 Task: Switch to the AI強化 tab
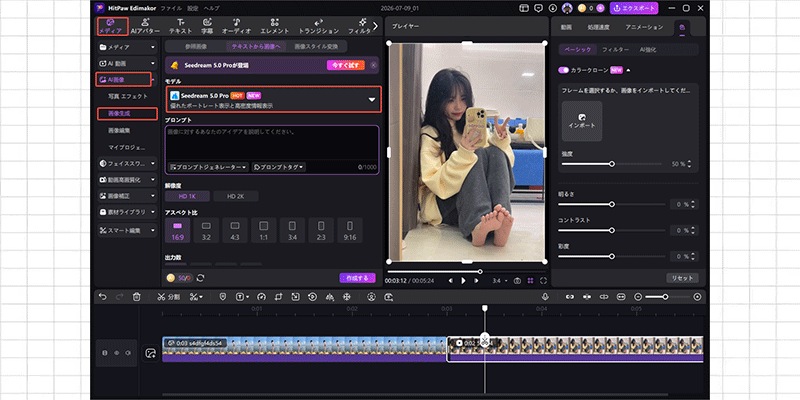[x=647, y=49]
